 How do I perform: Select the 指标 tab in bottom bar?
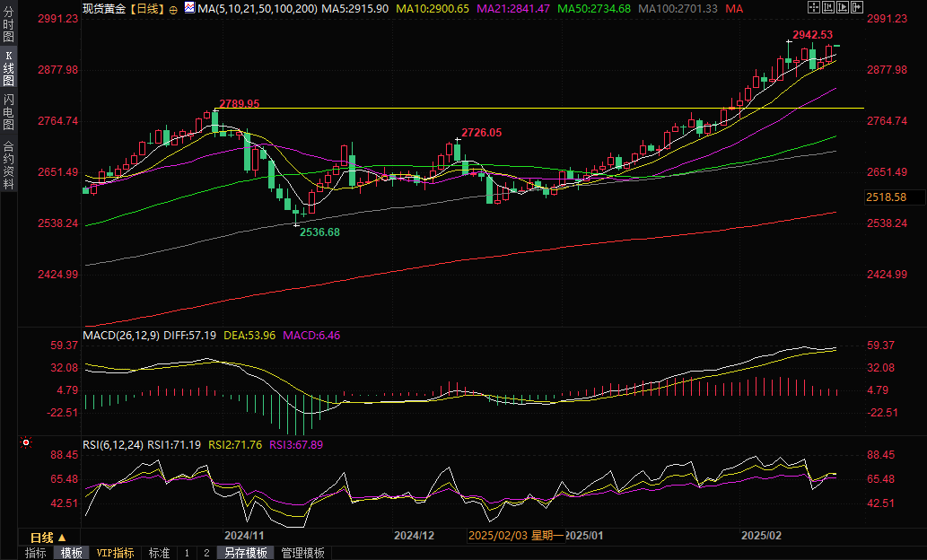(36, 553)
